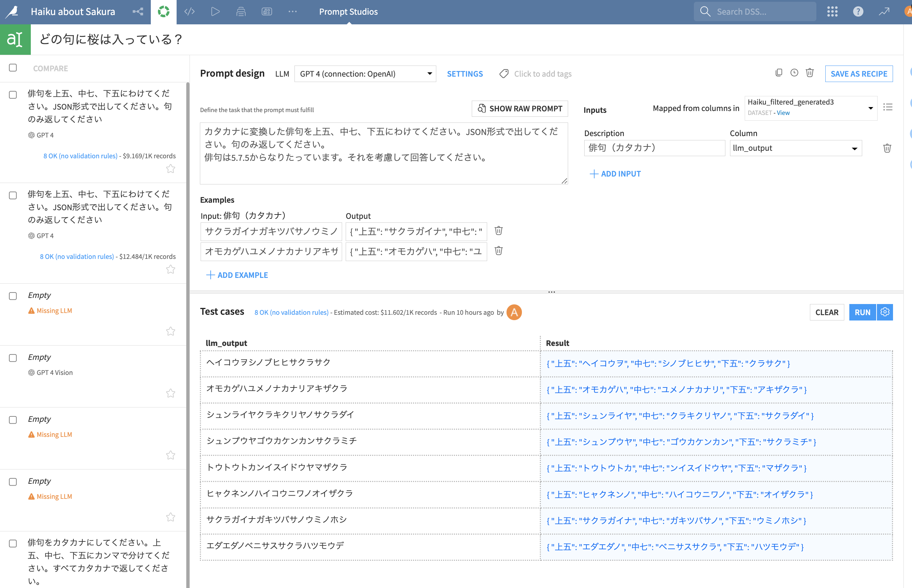Tick the checkbox for GPT 4 Vision prompt

coord(13,358)
